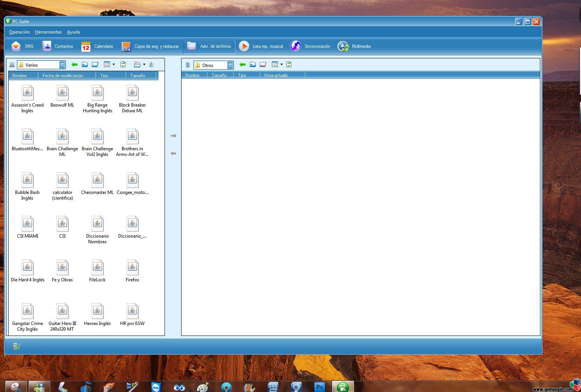Open TeamViewer from the taskbar
Viewport: 581px width, 392px height.
pyautogui.click(x=156, y=387)
